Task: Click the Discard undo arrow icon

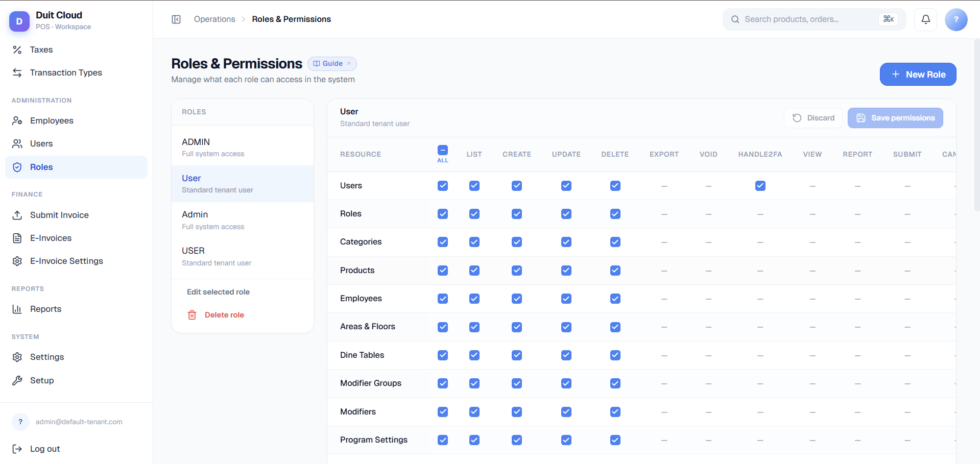Action: coord(797,118)
